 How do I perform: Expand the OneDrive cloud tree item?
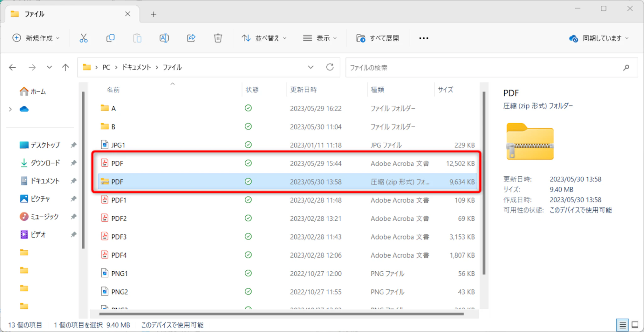click(10, 109)
